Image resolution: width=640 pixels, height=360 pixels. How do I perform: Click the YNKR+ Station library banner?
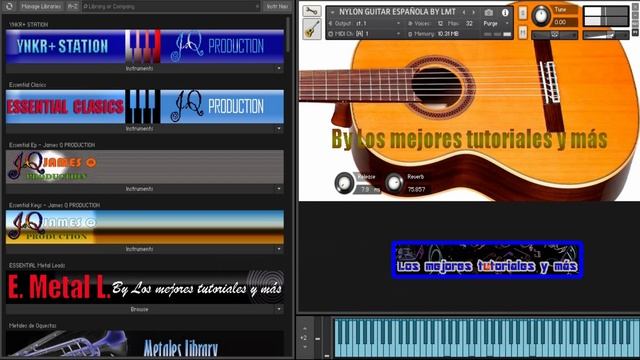pos(145,46)
